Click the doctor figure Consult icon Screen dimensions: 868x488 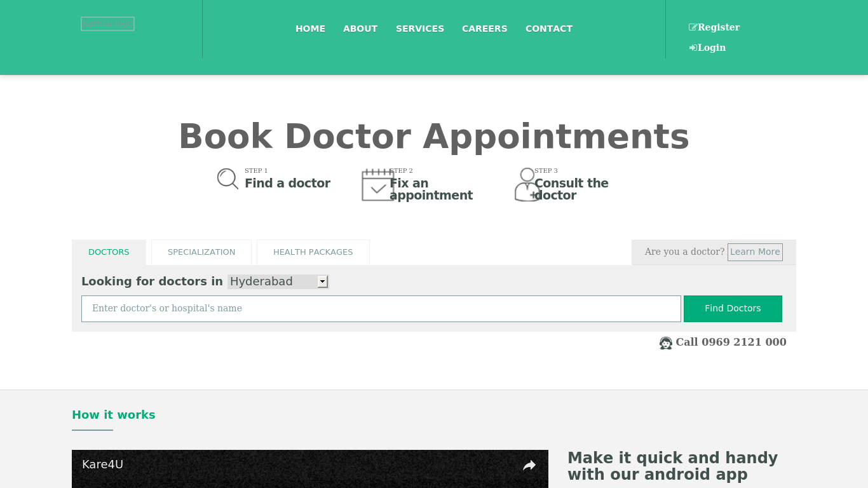(x=527, y=185)
